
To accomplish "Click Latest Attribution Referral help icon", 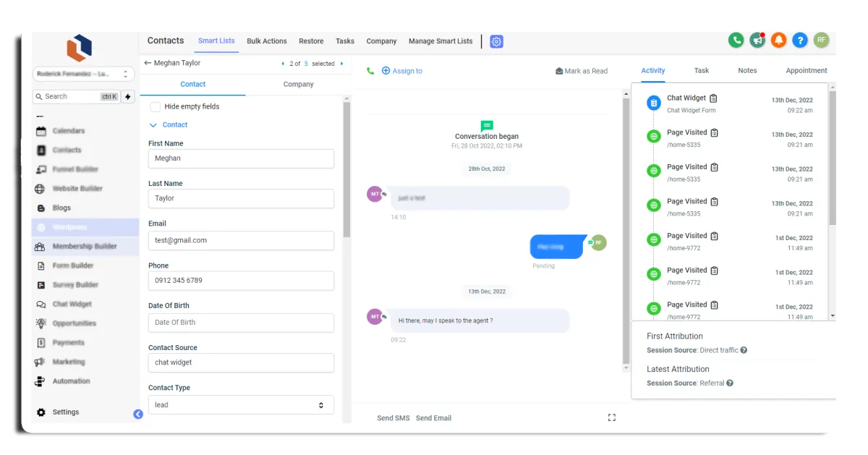I will pos(730,383).
